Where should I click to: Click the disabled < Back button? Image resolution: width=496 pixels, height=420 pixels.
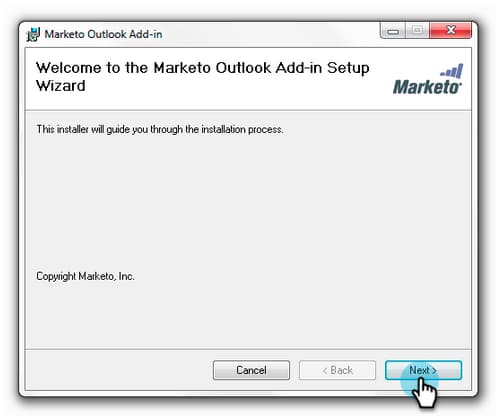[x=337, y=370]
